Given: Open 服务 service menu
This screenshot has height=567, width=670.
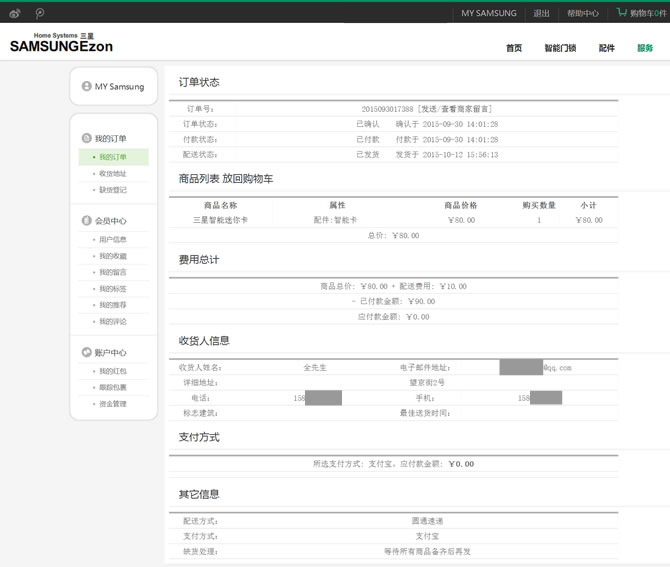Looking at the screenshot, I should click(645, 48).
